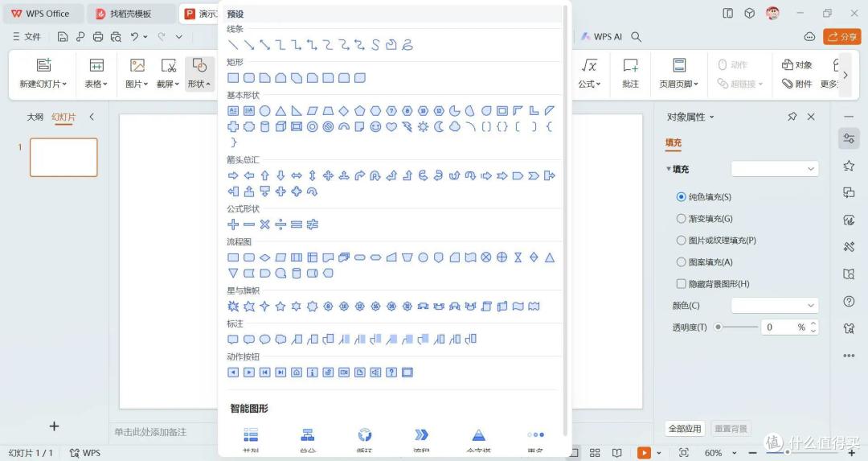Click the zoom in plus button
This screenshot has height=461, width=868.
[x=851, y=453]
